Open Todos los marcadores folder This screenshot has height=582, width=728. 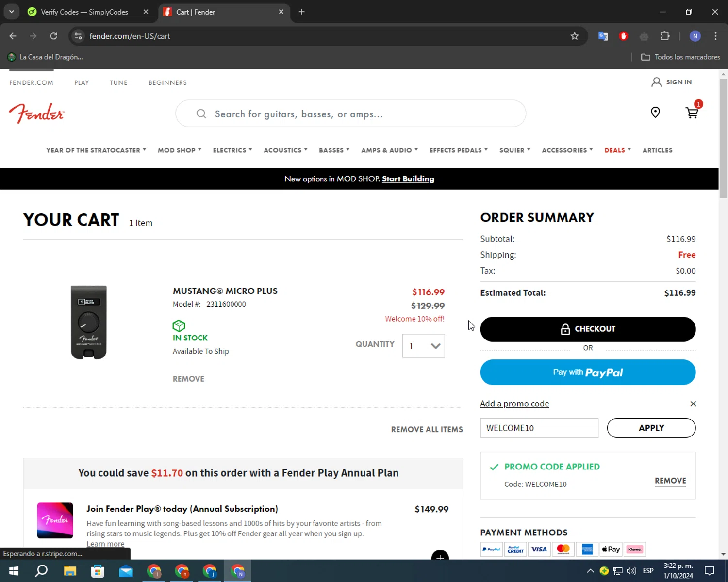[x=680, y=57]
